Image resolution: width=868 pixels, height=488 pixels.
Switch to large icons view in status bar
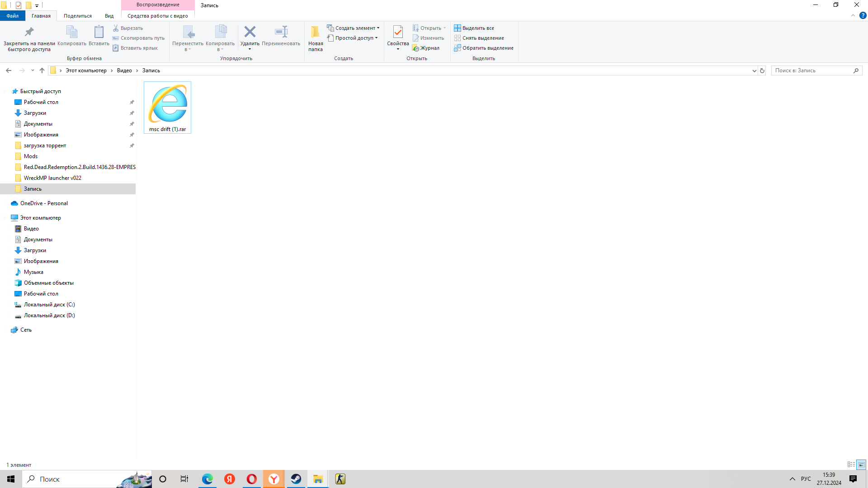[x=861, y=465]
